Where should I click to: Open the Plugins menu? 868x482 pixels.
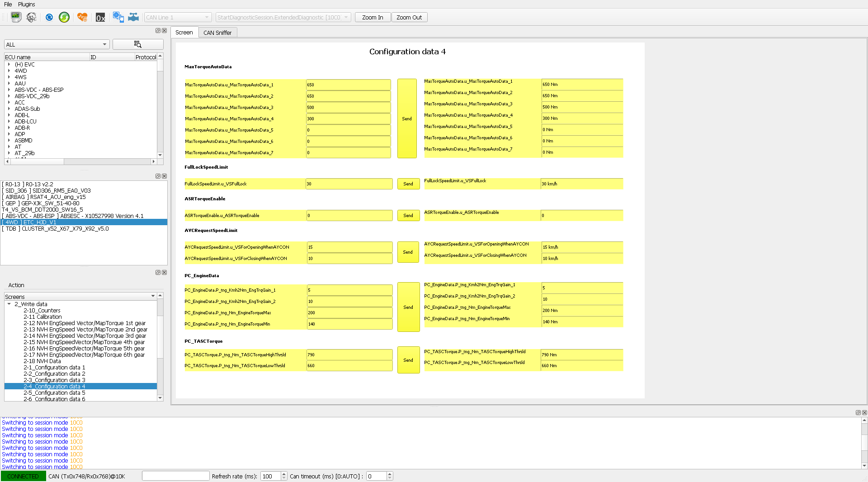click(x=27, y=4)
